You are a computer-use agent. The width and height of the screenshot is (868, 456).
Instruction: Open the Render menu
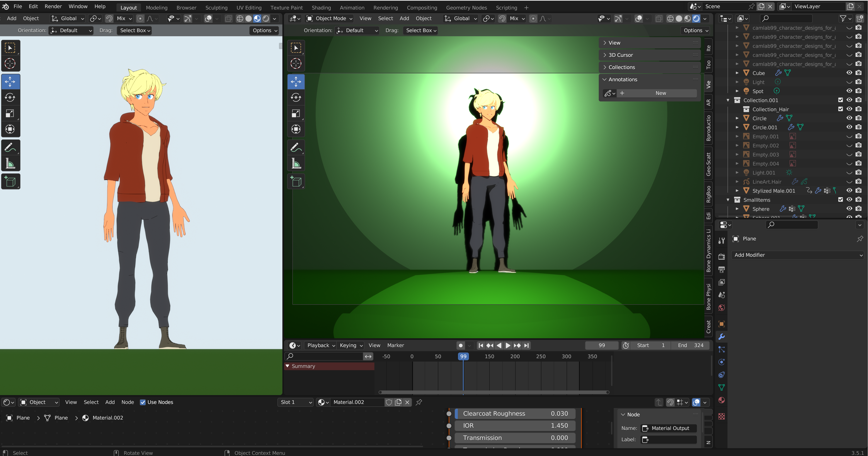coord(53,6)
